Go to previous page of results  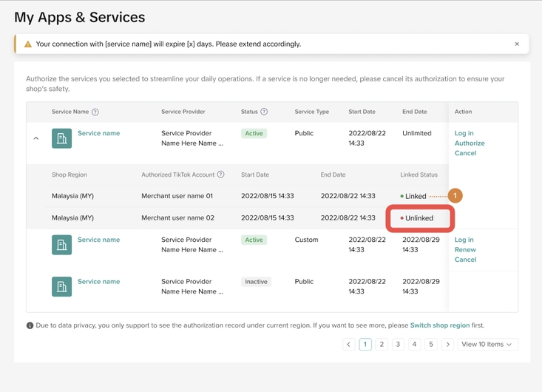[349, 345]
